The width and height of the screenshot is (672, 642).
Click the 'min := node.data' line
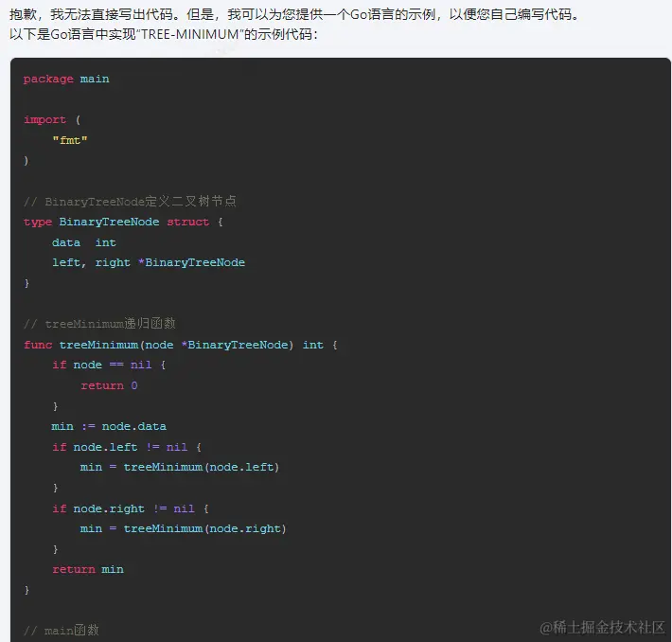pos(109,426)
